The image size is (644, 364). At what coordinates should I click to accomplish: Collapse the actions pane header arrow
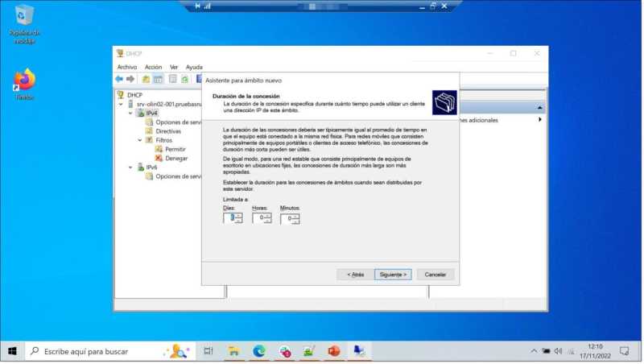[x=539, y=108]
